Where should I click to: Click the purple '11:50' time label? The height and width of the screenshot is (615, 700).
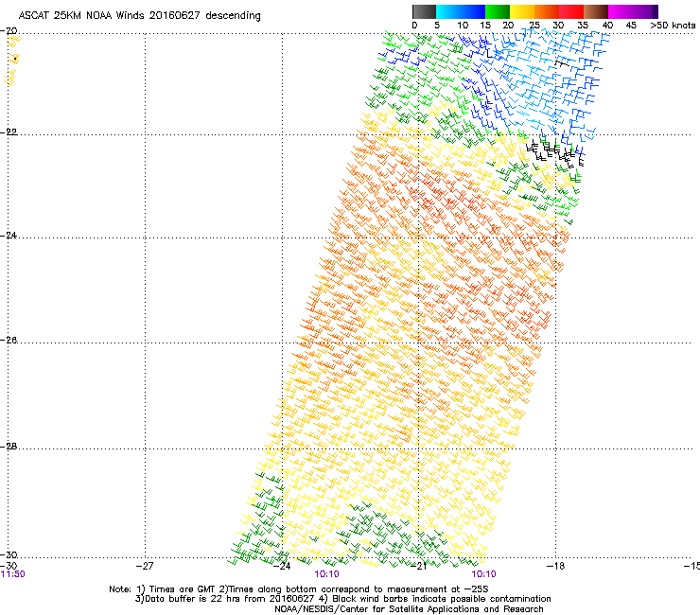[x=13, y=574]
